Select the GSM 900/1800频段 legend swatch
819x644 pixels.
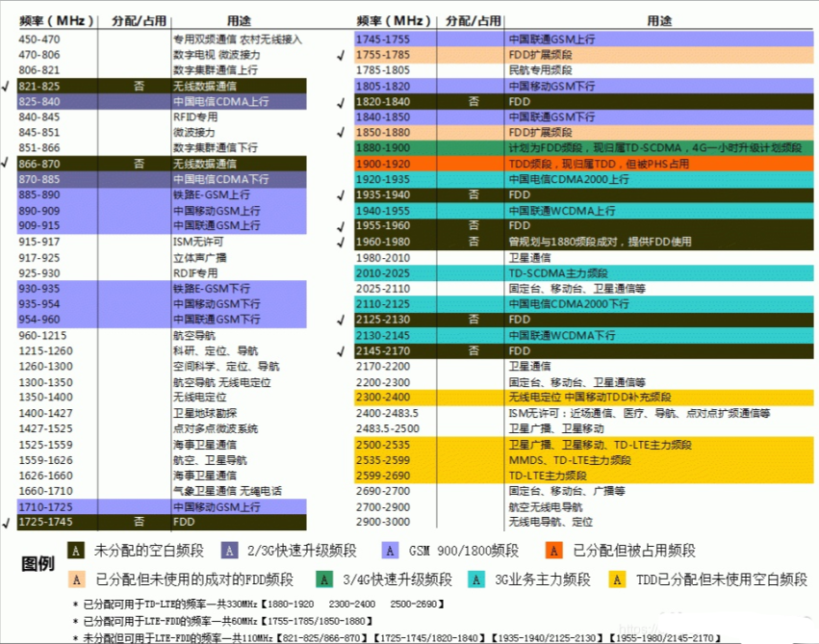tap(390, 552)
